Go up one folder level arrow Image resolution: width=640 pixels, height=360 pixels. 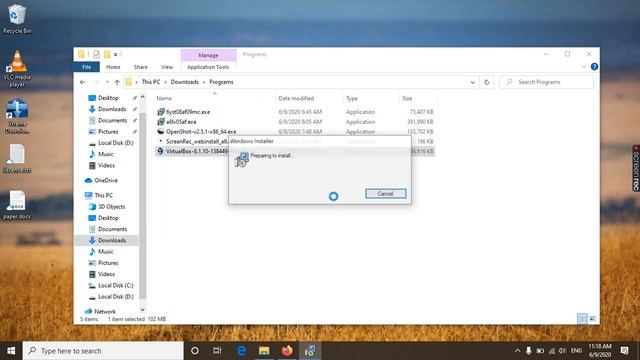coord(117,82)
